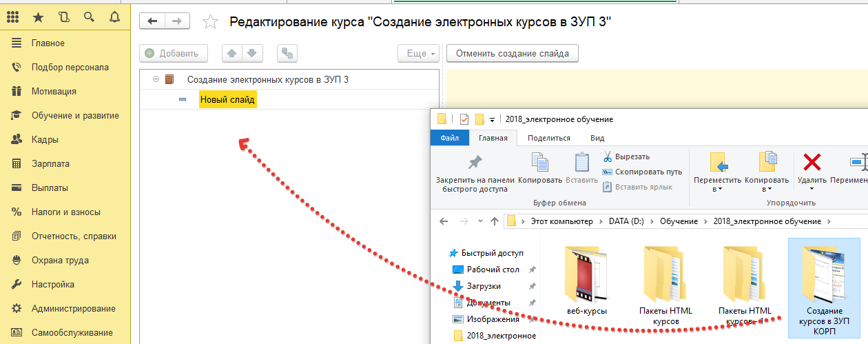Click Этот компьютер in address bar

tap(561, 221)
